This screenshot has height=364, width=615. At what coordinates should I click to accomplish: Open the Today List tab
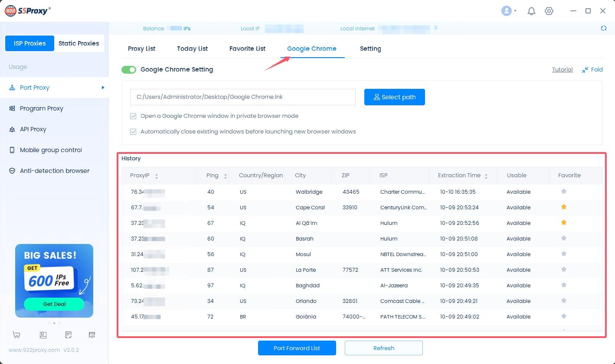(192, 49)
